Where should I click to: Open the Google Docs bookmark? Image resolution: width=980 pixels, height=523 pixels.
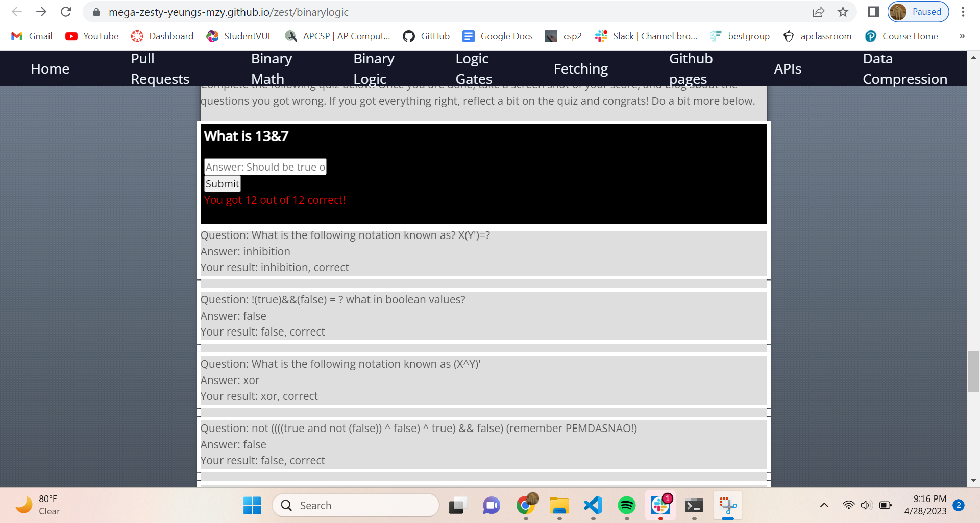(x=498, y=36)
